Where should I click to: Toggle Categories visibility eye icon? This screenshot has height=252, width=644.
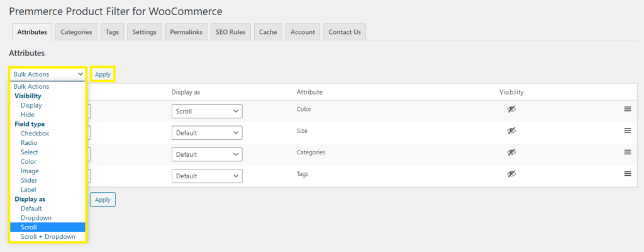[x=511, y=152]
